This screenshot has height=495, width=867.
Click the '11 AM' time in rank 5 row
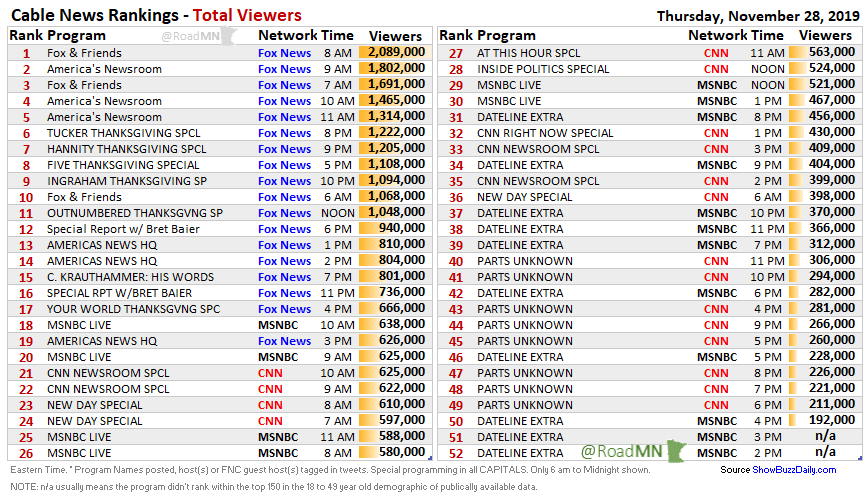(337, 117)
